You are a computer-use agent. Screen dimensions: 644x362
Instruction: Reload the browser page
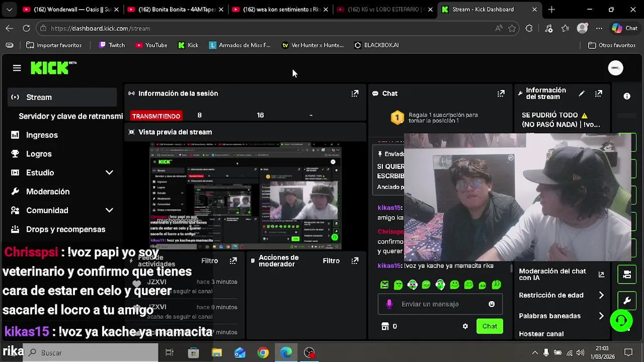click(26, 28)
